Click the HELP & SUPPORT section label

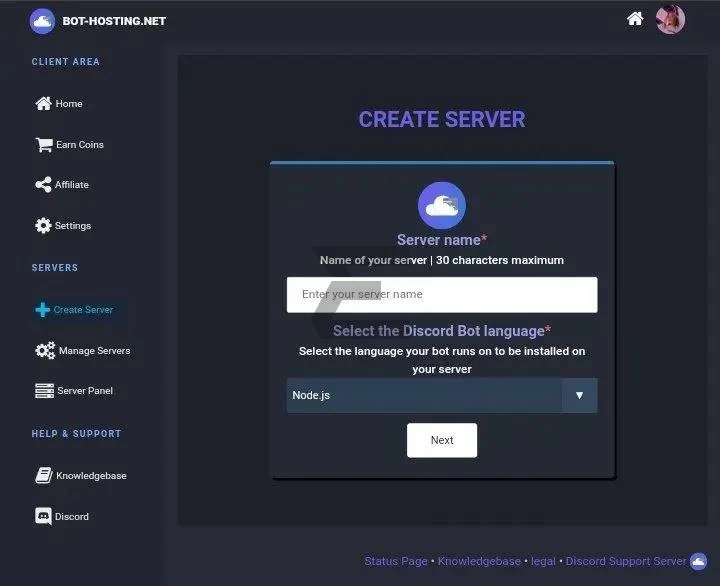click(x=77, y=434)
